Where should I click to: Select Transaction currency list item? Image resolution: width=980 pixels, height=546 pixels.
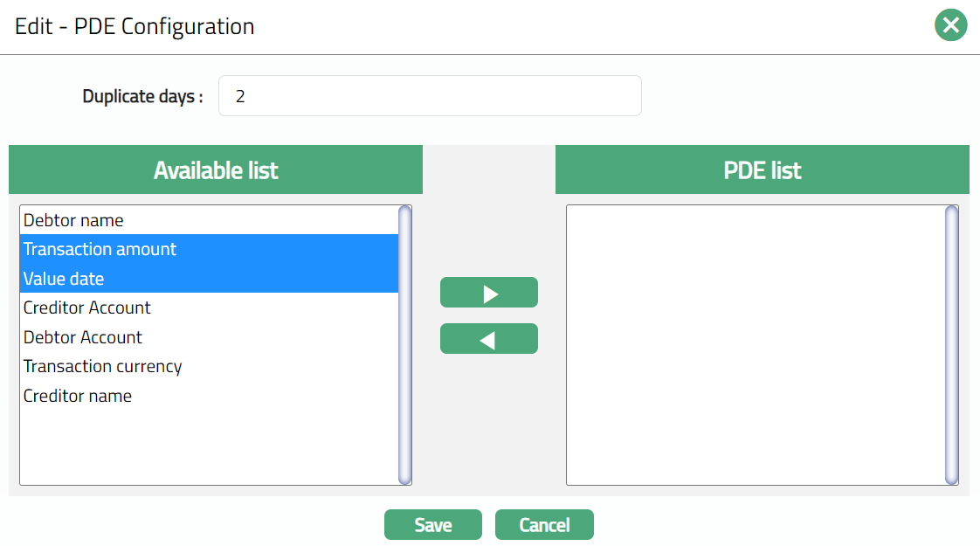103,366
